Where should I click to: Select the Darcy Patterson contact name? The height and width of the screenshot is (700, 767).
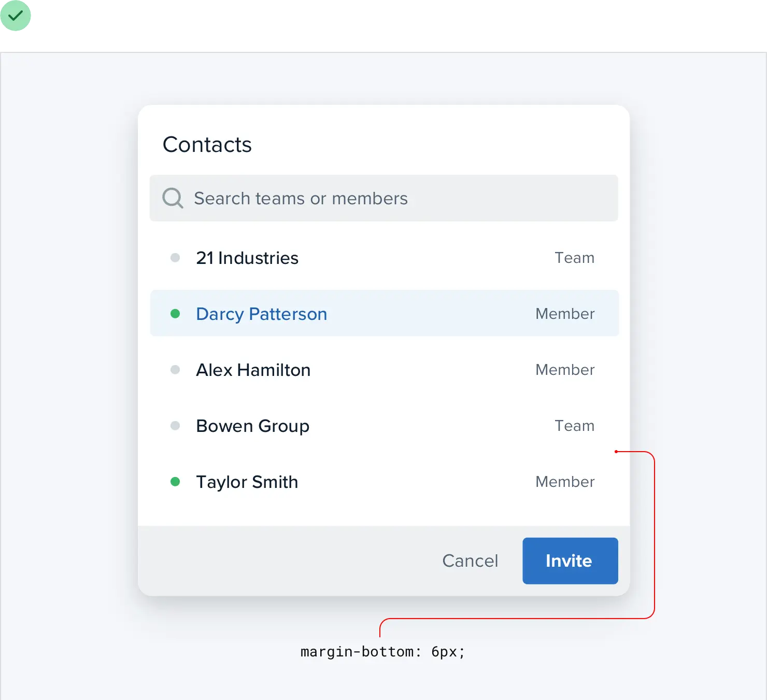tap(261, 314)
